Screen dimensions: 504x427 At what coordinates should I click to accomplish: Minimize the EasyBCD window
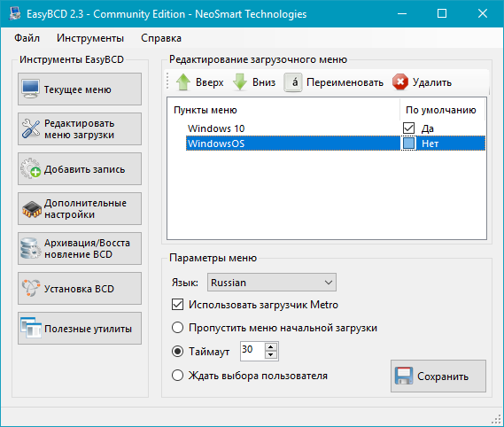pos(402,13)
